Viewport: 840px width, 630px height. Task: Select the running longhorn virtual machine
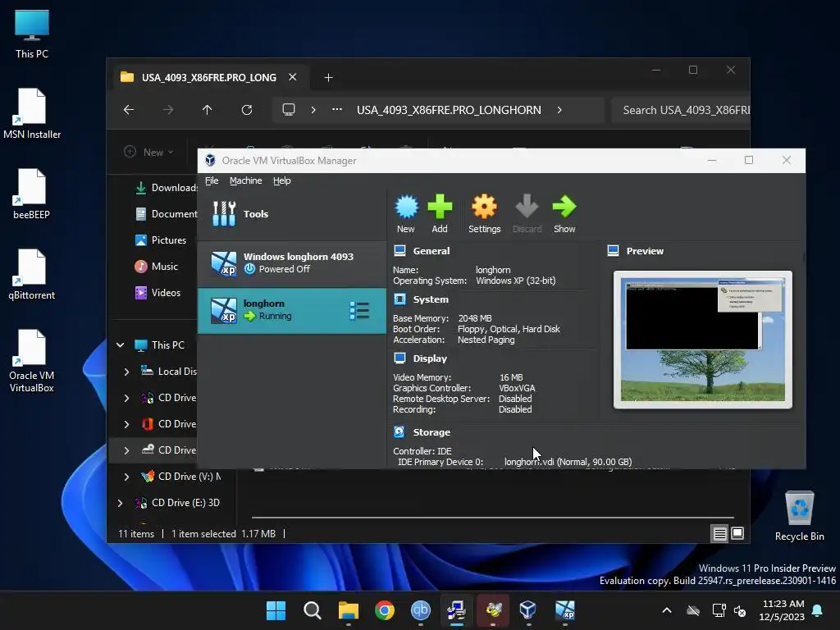[x=292, y=310]
